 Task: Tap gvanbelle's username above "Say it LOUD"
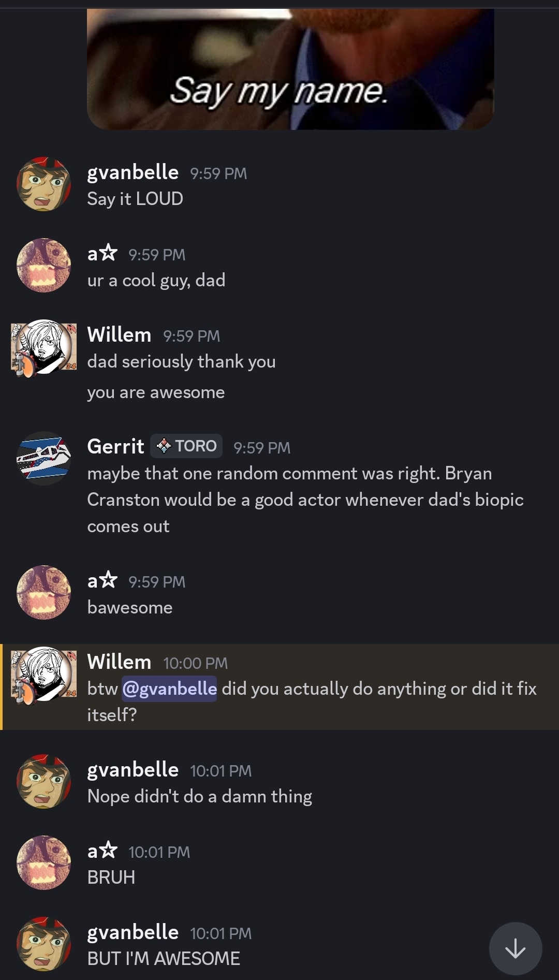point(133,172)
